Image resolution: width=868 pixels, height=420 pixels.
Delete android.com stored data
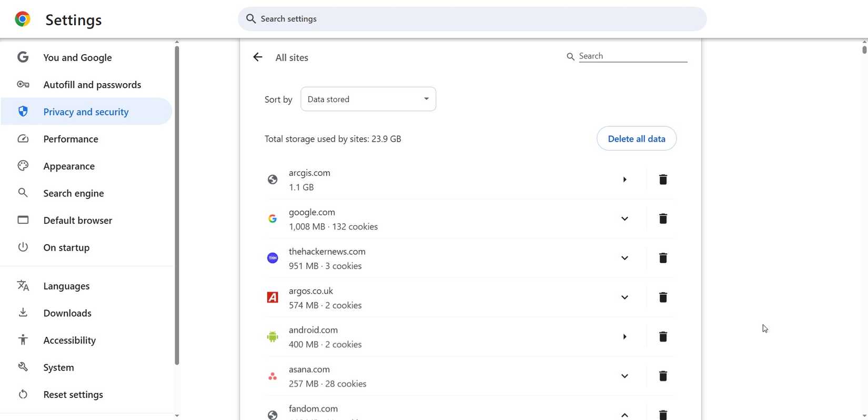[x=663, y=337]
